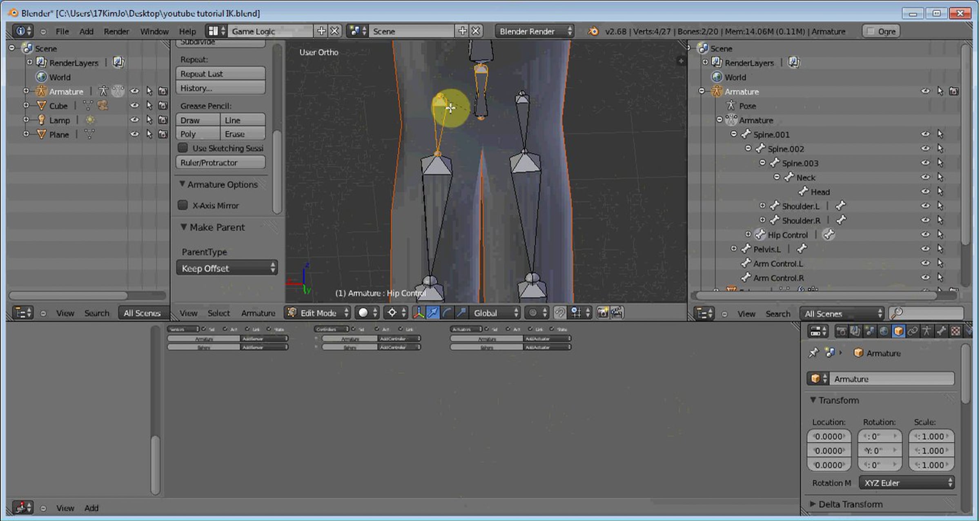Screen dimensions: 980x521
Task: Toggle the 3D manipulator axes icon
Action: (419, 313)
